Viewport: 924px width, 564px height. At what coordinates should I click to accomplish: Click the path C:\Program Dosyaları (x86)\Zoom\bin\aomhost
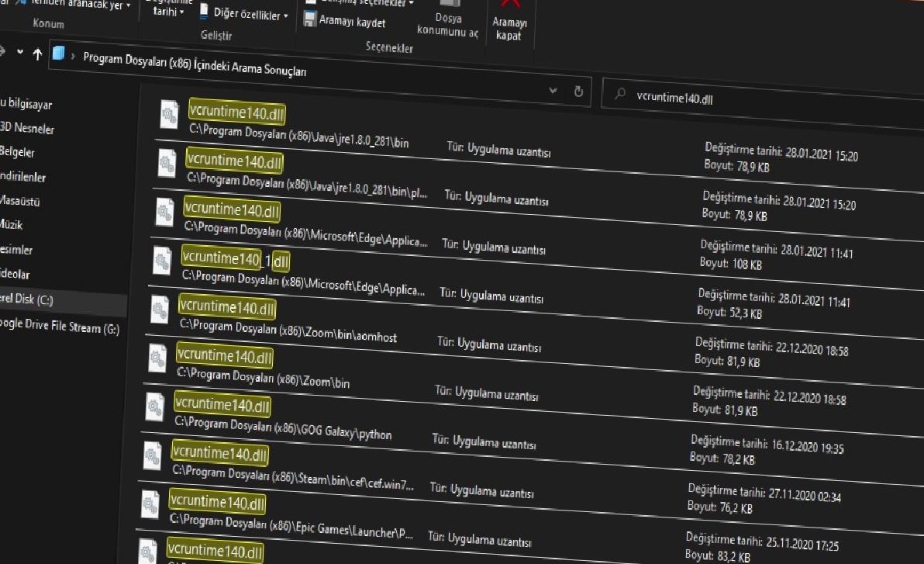pos(288,330)
